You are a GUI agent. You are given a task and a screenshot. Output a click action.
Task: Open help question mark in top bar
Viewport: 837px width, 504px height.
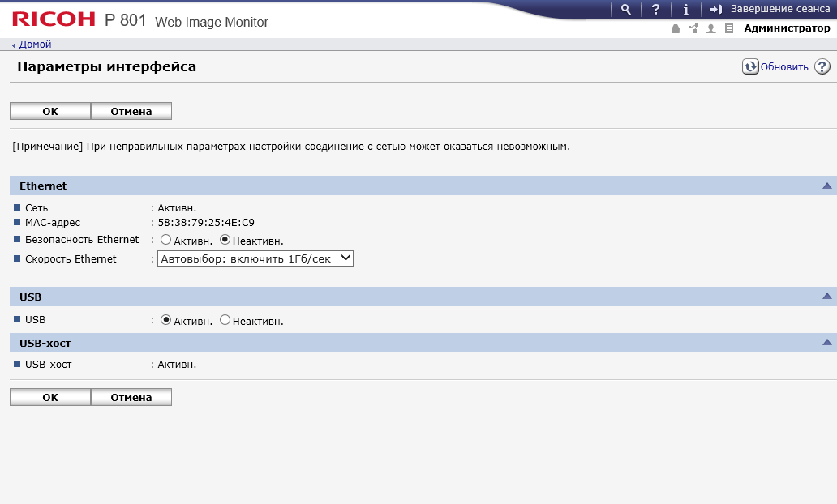[655, 10]
